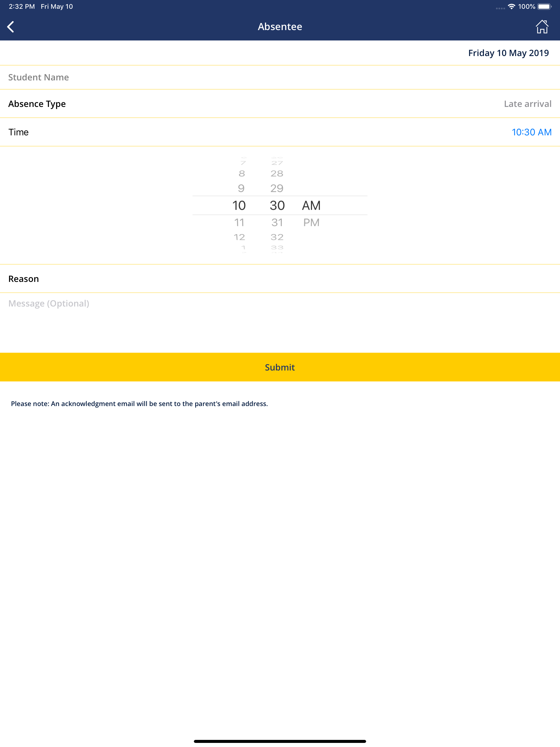Image resolution: width=560 pixels, height=747 pixels.
Task: Go back using the back arrow
Action: 11,27
